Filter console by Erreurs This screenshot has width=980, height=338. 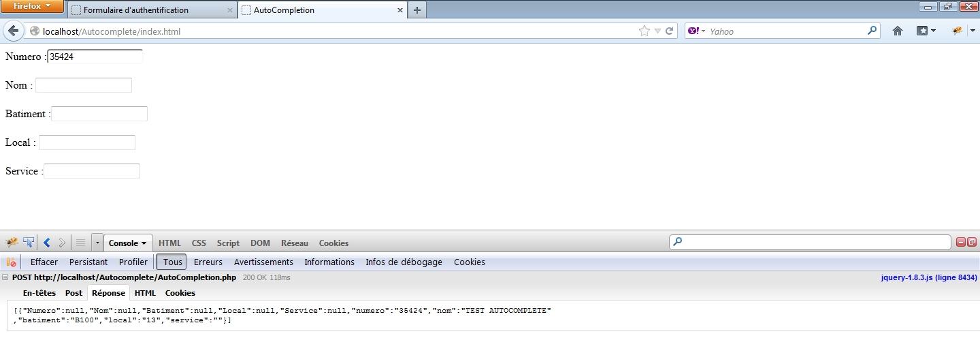[x=208, y=262]
